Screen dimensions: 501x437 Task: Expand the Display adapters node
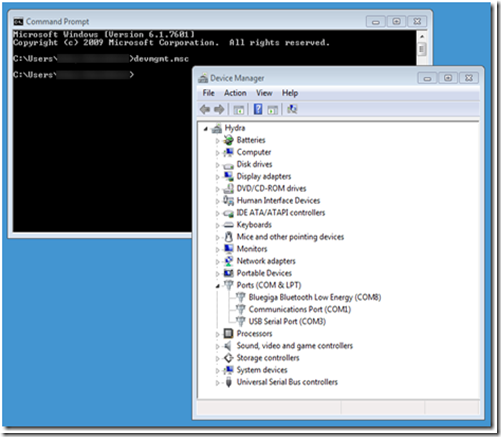tap(217, 177)
